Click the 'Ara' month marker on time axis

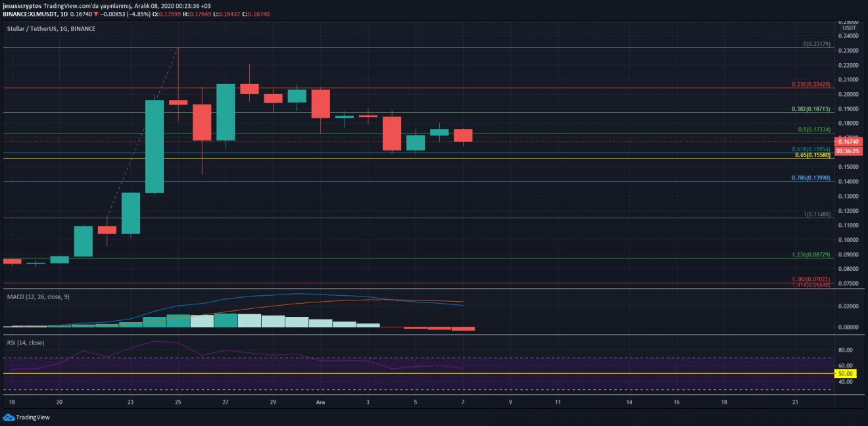pyautogui.click(x=320, y=401)
